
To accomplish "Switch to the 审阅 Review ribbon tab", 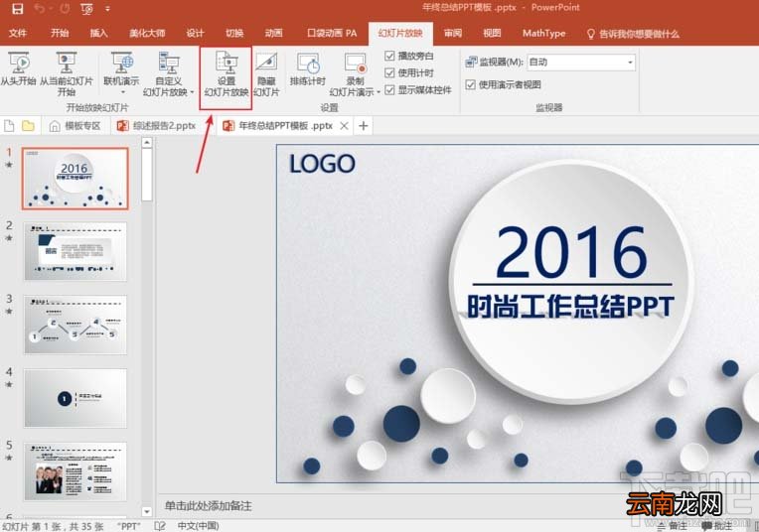I will pyautogui.click(x=453, y=33).
